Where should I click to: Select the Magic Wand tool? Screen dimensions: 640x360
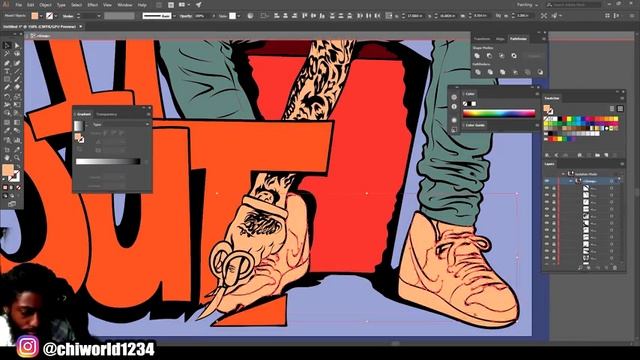[x=7, y=54]
